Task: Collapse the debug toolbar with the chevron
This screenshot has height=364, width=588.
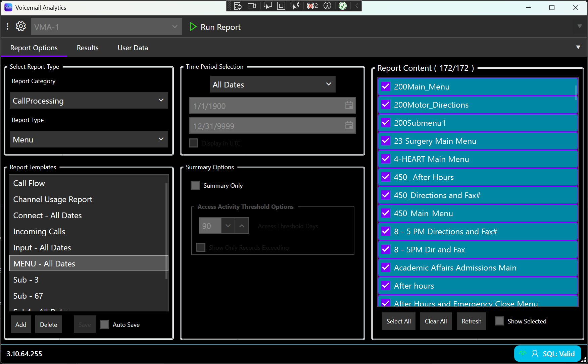Action: tap(357, 6)
